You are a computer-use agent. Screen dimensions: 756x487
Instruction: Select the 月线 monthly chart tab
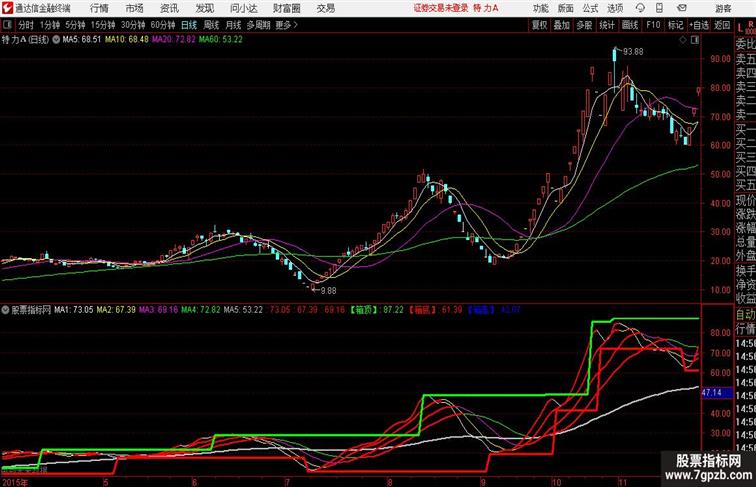(x=233, y=25)
